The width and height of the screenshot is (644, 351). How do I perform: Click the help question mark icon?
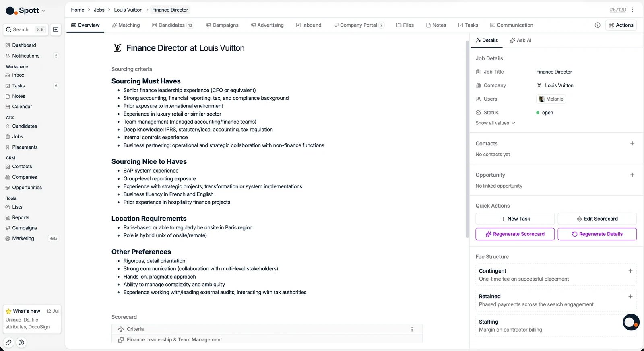click(21, 343)
